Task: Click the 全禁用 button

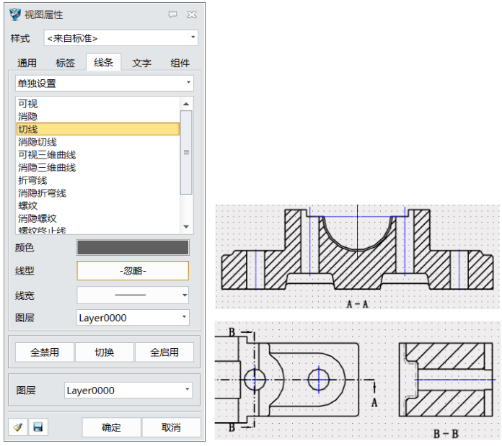Action: coord(45,352)
